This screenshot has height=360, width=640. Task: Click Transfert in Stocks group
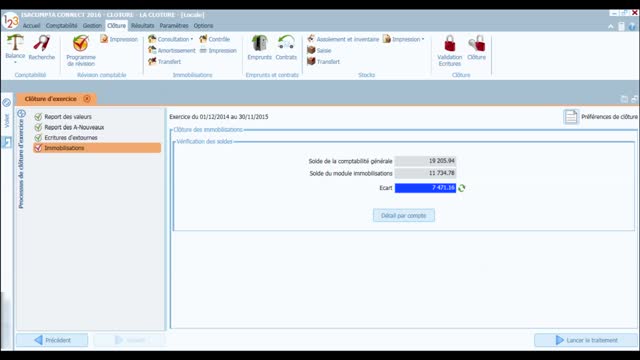click(324, 62)
